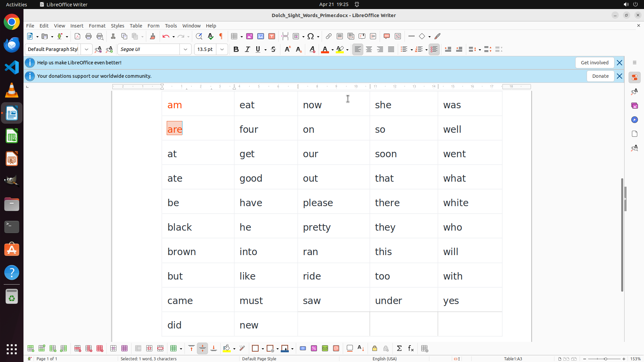Viewport: 644px width, 362px height.
Task: Click the Insert Special Character omega icon
Action: coord(311,36)
